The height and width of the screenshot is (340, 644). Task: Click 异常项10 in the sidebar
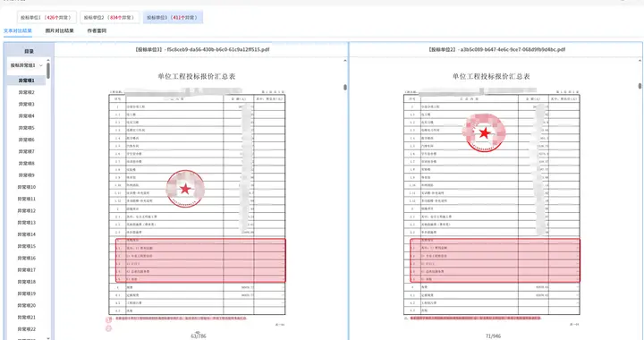tap(26, 187)
